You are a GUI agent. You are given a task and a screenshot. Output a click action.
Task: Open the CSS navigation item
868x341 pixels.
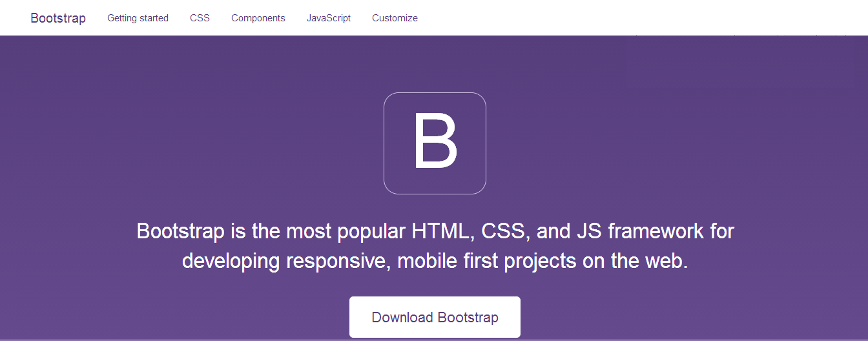tap(200, 18)
